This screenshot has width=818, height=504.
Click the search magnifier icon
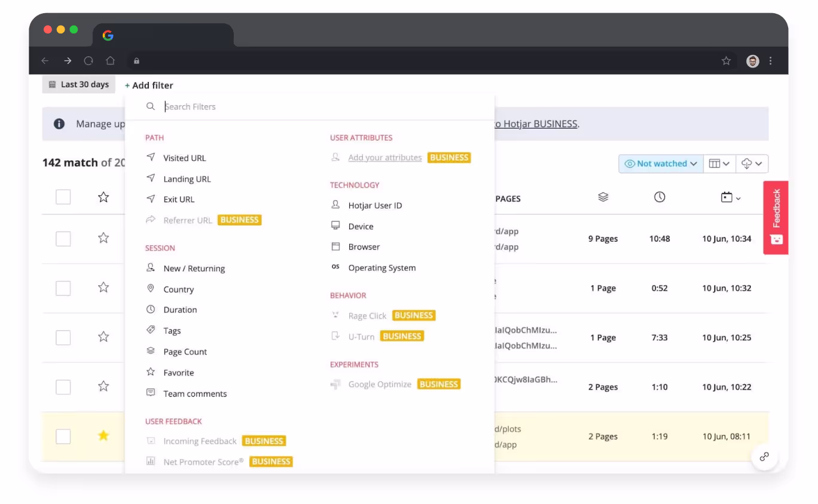(x=151, y=106)
